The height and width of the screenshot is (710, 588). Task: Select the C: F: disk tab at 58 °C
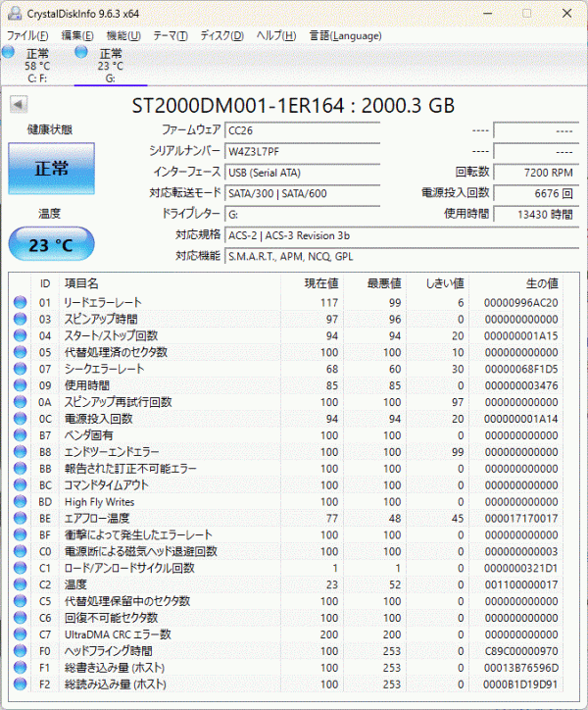pyautogui.click(x=37, y=65)
